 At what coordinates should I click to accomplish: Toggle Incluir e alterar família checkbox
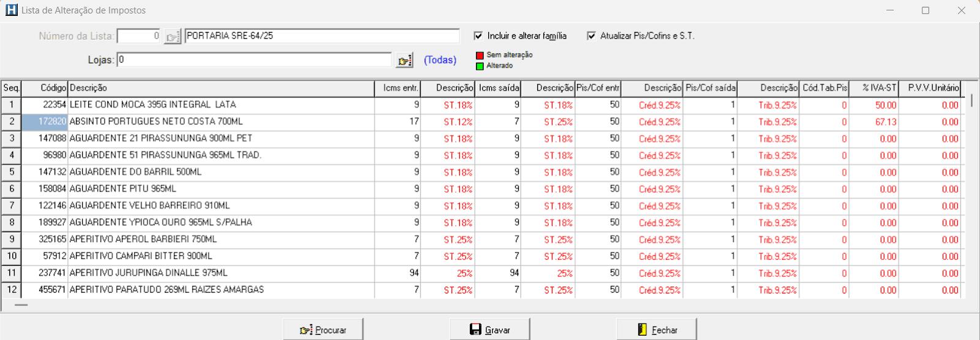tap(478, 36)
